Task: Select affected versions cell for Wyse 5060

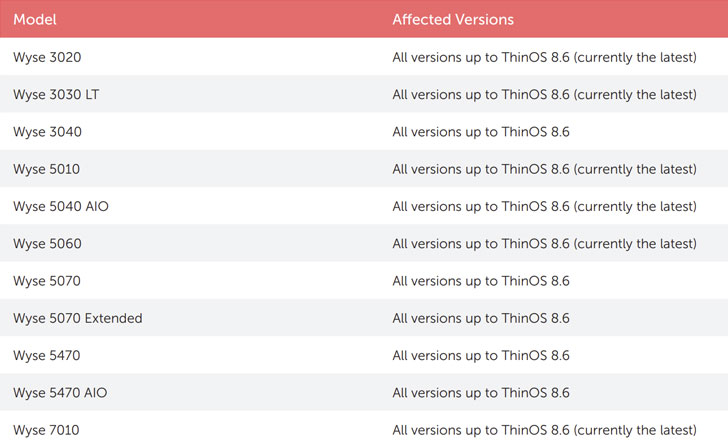Action: pyautogui.click(x=544, y=244)
